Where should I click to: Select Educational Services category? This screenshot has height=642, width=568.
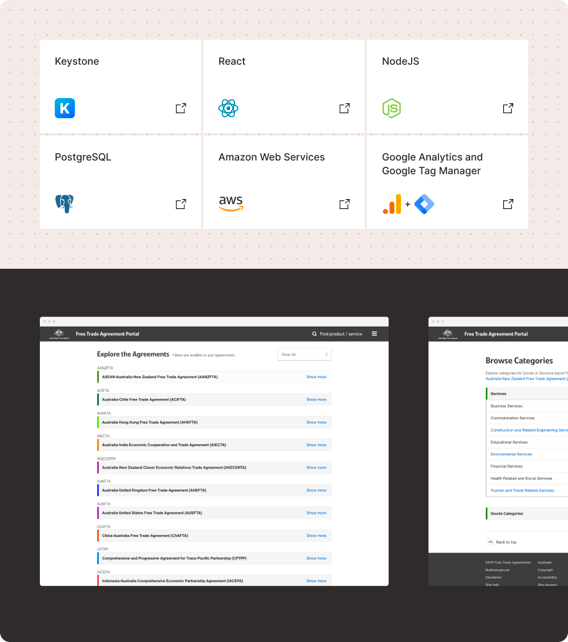click(x=509, y=442)
